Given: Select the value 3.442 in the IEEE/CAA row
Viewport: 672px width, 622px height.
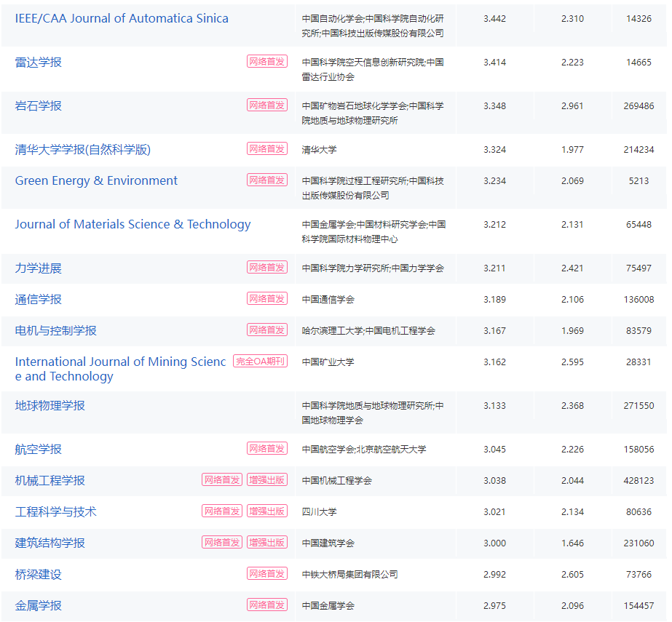Looking at the screenshot, I should [494, 19].
